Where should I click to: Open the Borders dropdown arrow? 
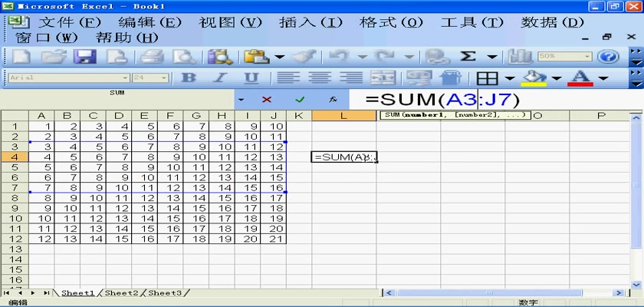coord(509,78)
